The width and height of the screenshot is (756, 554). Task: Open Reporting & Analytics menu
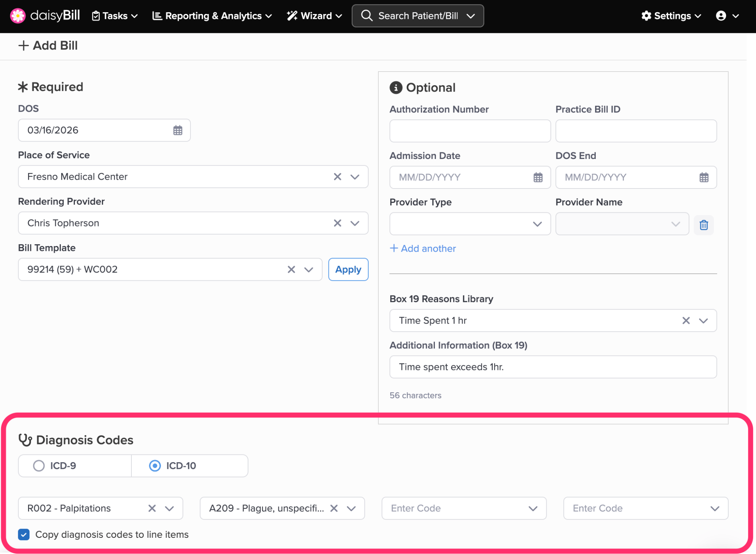[x=212, y=16]
